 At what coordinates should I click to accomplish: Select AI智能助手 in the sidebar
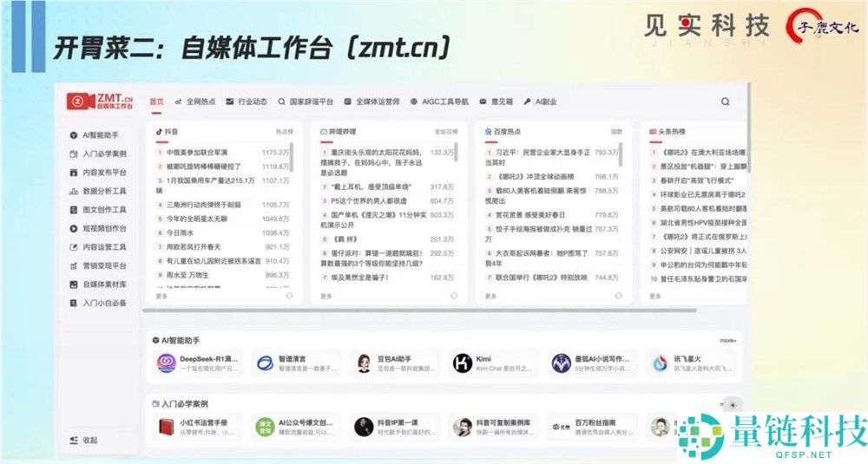coord(94,135)
